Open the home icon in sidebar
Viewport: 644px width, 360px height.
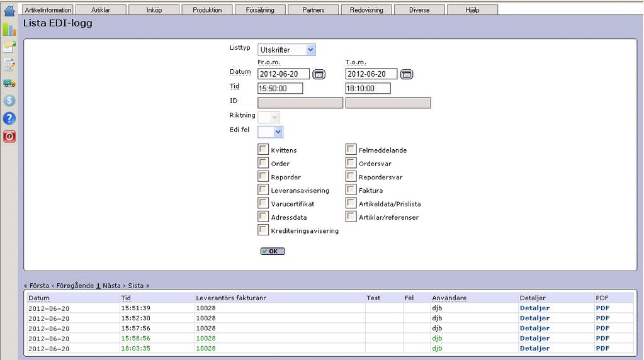click(9, 11)
